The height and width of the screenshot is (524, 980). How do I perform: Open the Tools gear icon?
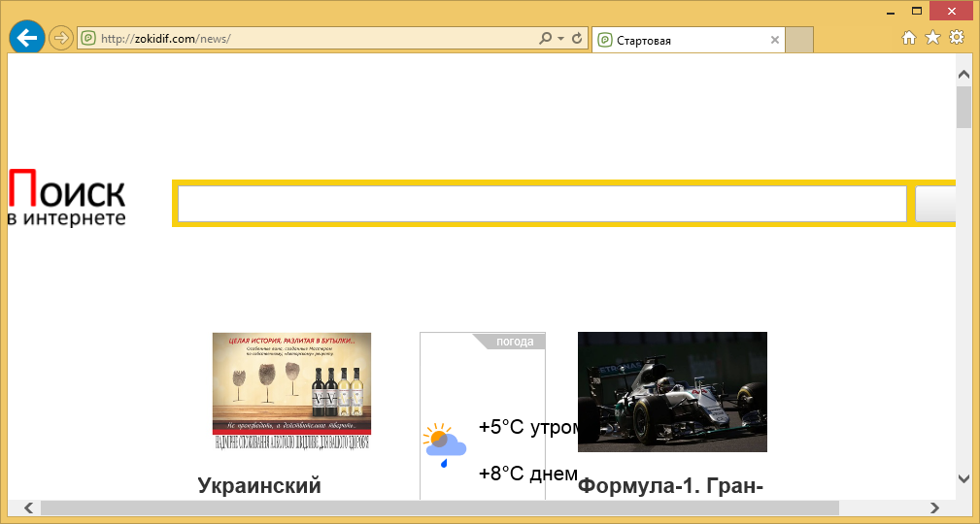957,38
